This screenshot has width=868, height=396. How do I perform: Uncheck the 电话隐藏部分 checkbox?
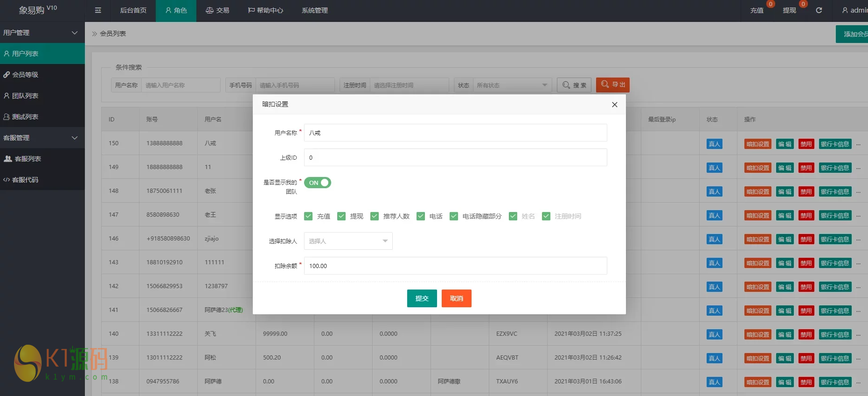pyautogui.click(x=454, y=216)
